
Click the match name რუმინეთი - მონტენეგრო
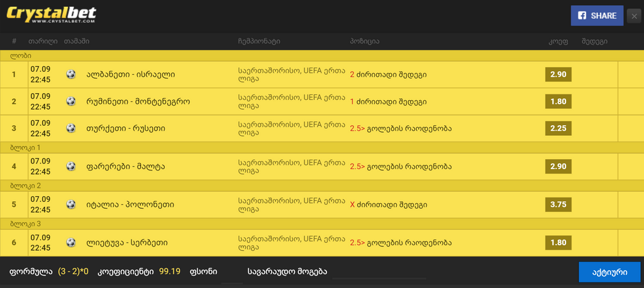(138, 101)
